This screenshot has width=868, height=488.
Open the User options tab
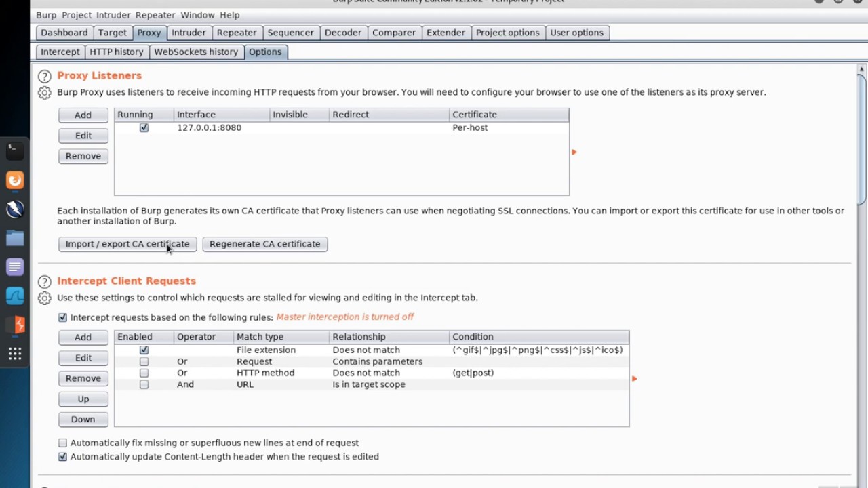[x=576, y=33]
